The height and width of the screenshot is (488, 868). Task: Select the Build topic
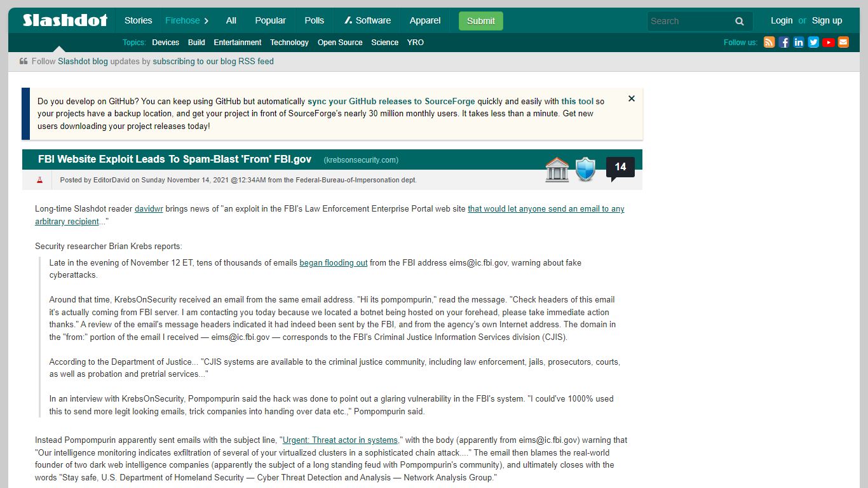pyautogui.click(x=196, y=43)
